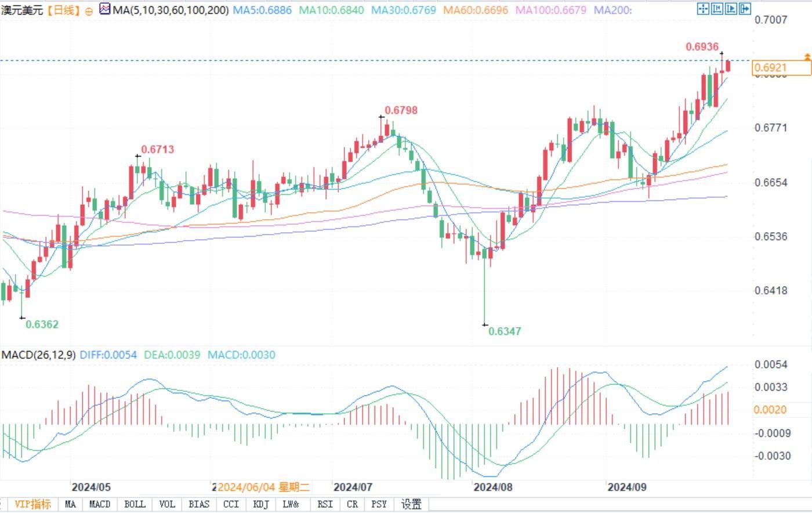
Task: Click the crosshair cursor icon at top right
Action: pyautogui.click(x=703, y=9)
